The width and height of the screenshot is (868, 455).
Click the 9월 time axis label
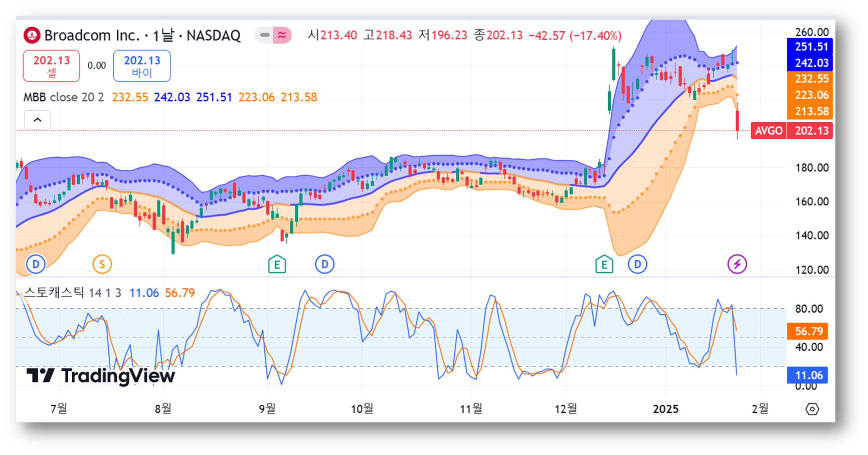[267, 409]
